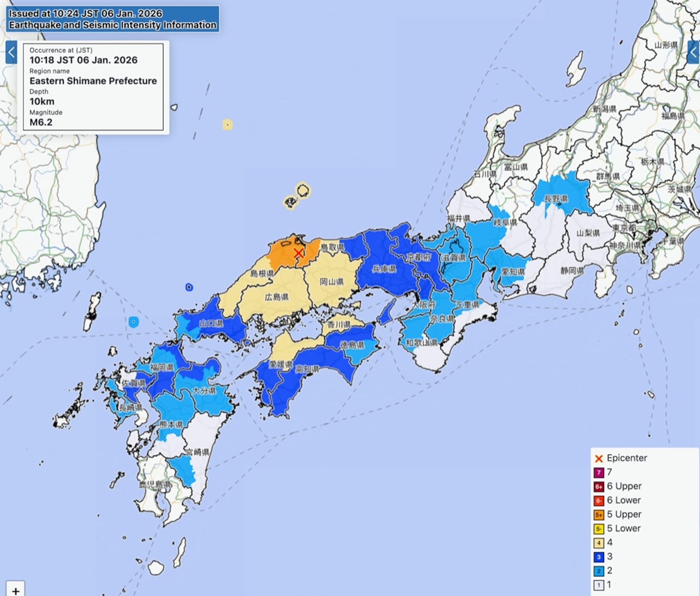Click the red X epicenter marker on map

(298, 253)
